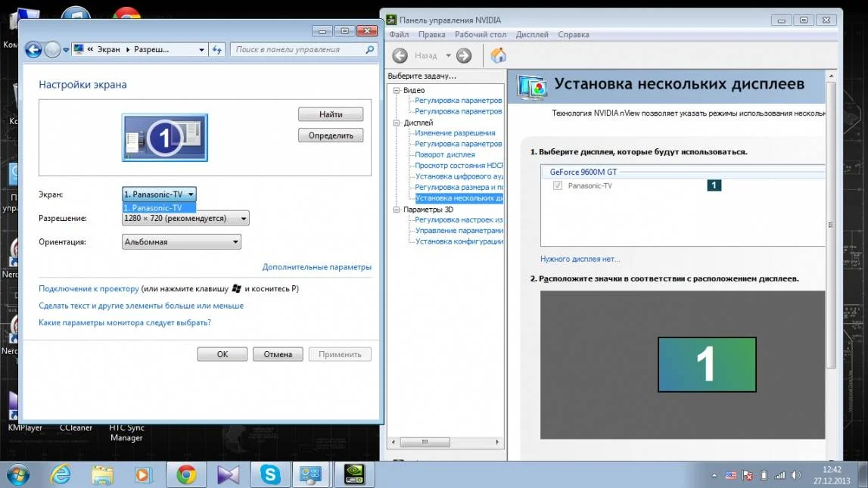Image resolution: width=868 pixels, height=488 pixels.
Task: Click the monitor 1 preview thumbnail
Action: tap(165, 138)
